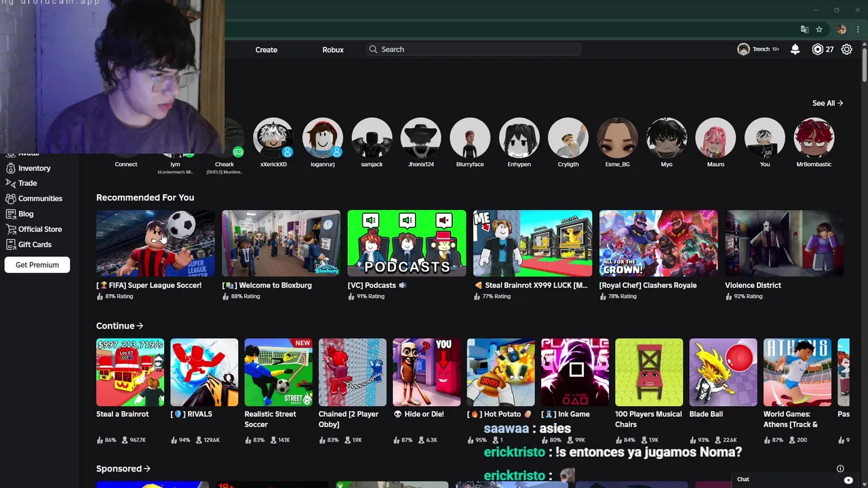Screen dimensions: 868x488
Task: Open Steal Brainrot X999 LUCK thumbnail
Action: pyautogui.click(x=532, y=243)
